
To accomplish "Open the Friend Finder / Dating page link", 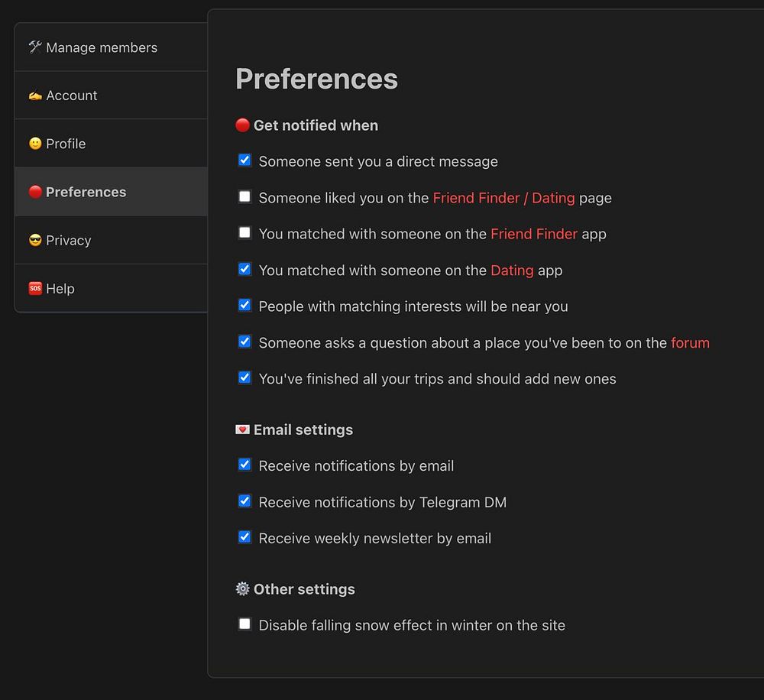I will pos(503,198).
